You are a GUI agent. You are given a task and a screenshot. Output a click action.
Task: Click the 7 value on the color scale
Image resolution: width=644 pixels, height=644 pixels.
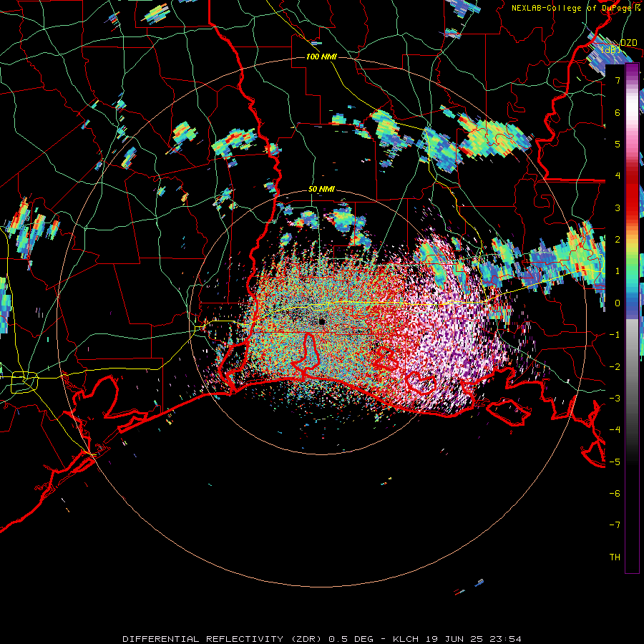click(618, 80)
